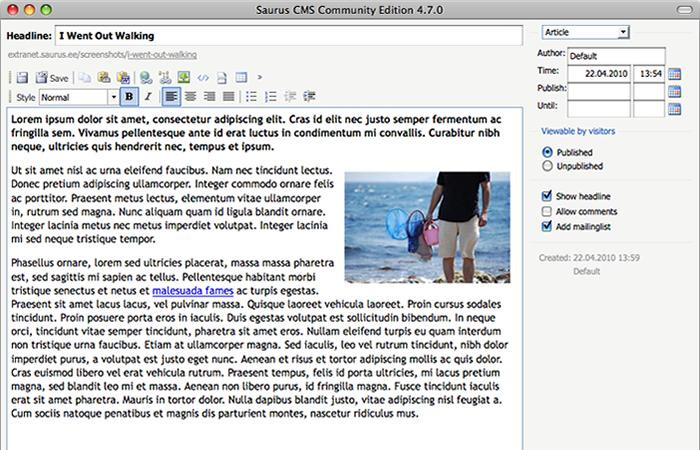700x450 pixels.
Task: Click the Publish date field
Action: [599, 92]
